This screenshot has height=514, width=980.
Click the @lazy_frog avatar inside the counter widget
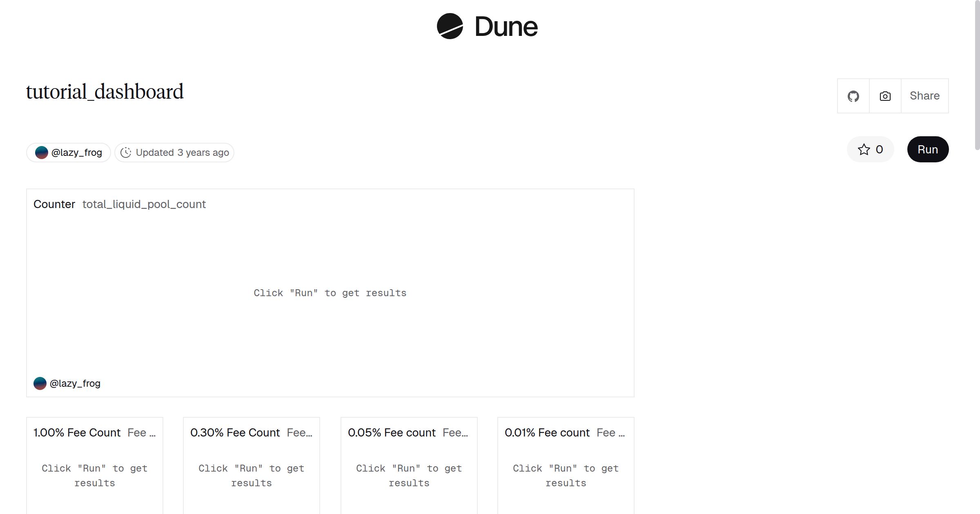coord(40,383)
